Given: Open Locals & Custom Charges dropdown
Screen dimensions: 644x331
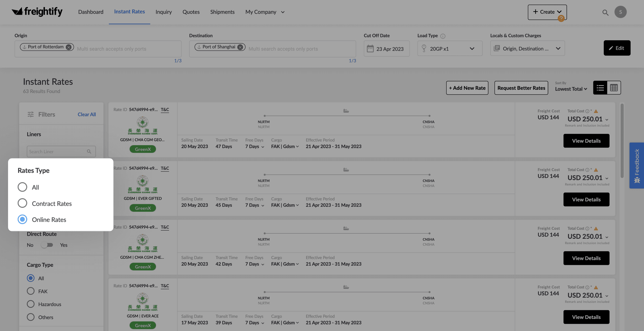Looking at the screenshot, I should [x=527, y=49].
